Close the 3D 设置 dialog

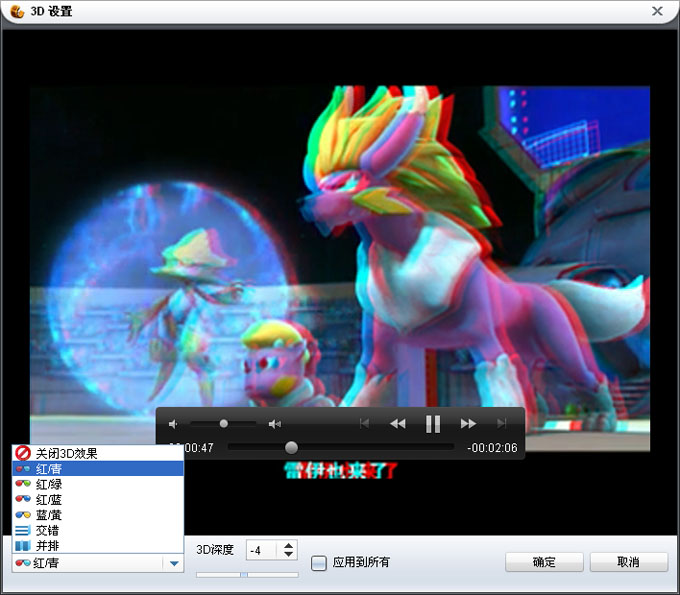click(657, 11)
